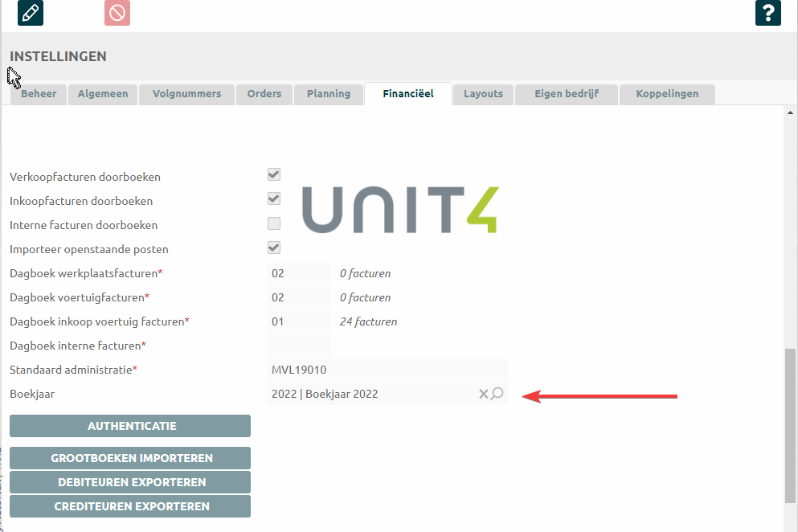This screenshot has width=798, height=532.
Task: Click the pencil edit icon
Action: [x=31, y=13]
